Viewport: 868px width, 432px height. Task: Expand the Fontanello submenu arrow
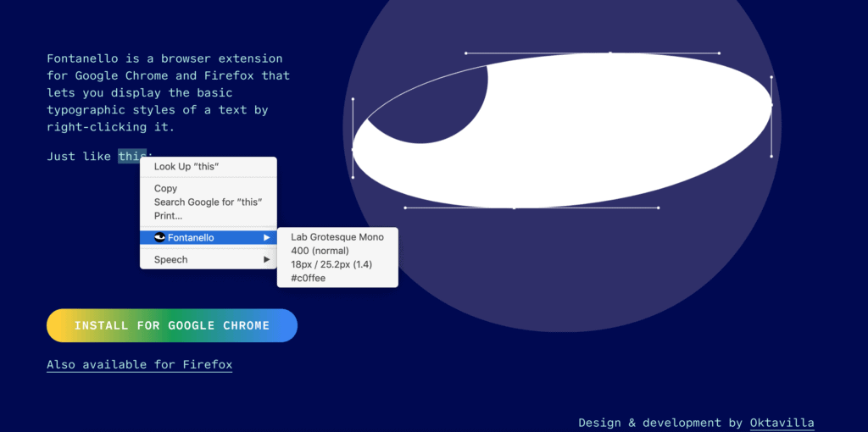(267, 238)
